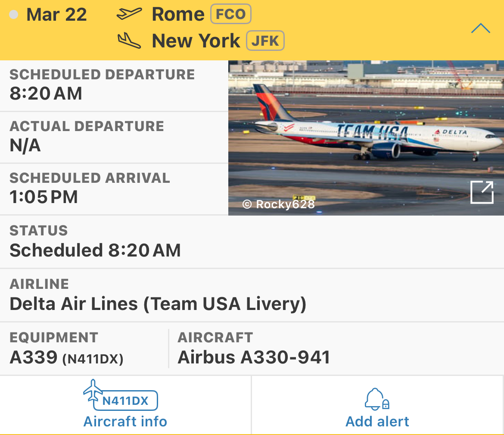Click the alert bell icon

(x=377, y=399)
